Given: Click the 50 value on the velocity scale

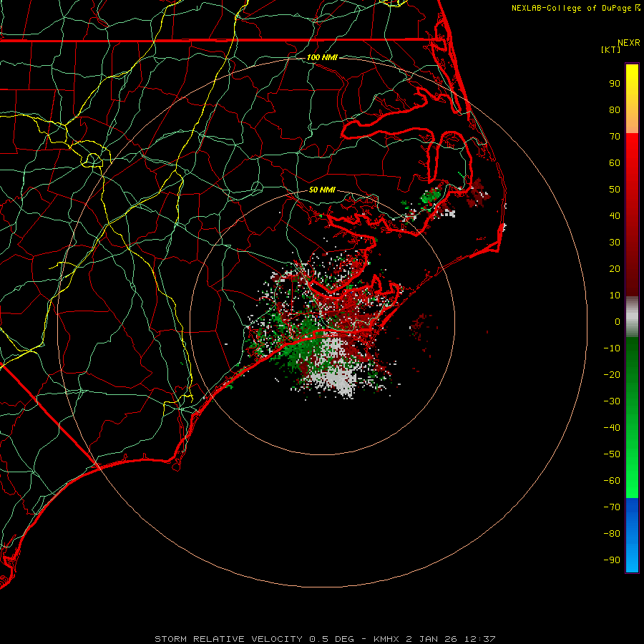Looking at the screenshot, I should (x=615, y=190).
